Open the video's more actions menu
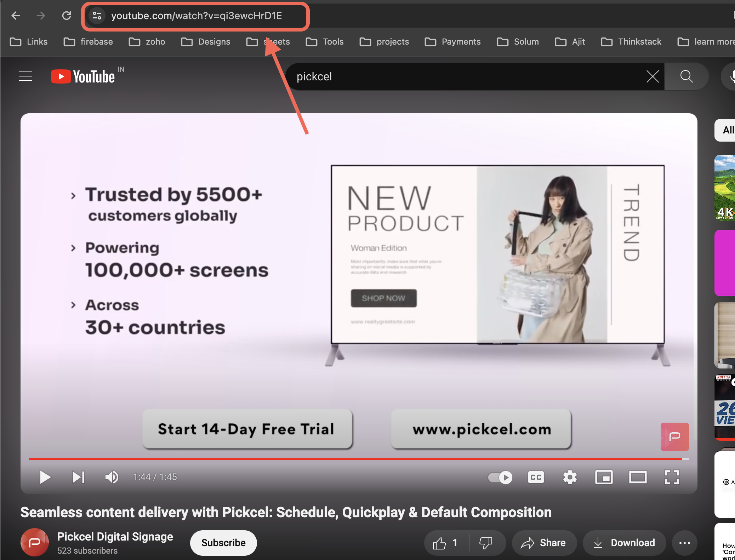This screenshot has width=735, height=560. point(685,543)
